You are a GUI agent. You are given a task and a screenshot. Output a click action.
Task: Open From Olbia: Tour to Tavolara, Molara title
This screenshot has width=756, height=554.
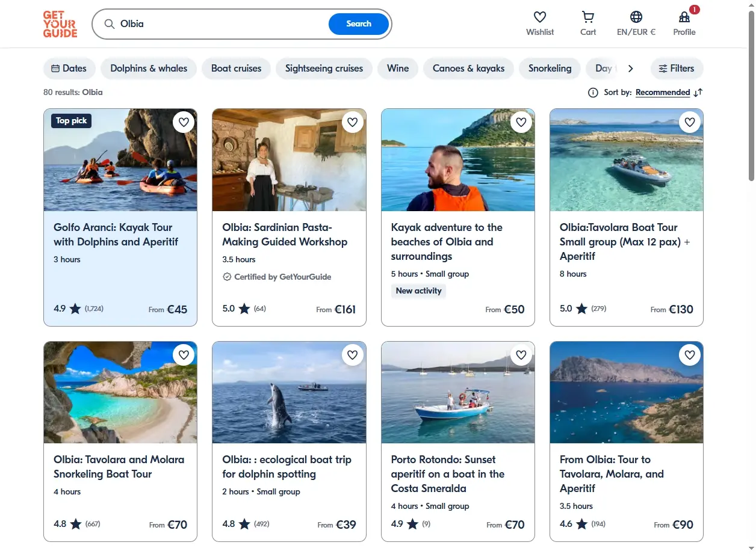pos(612,474)
